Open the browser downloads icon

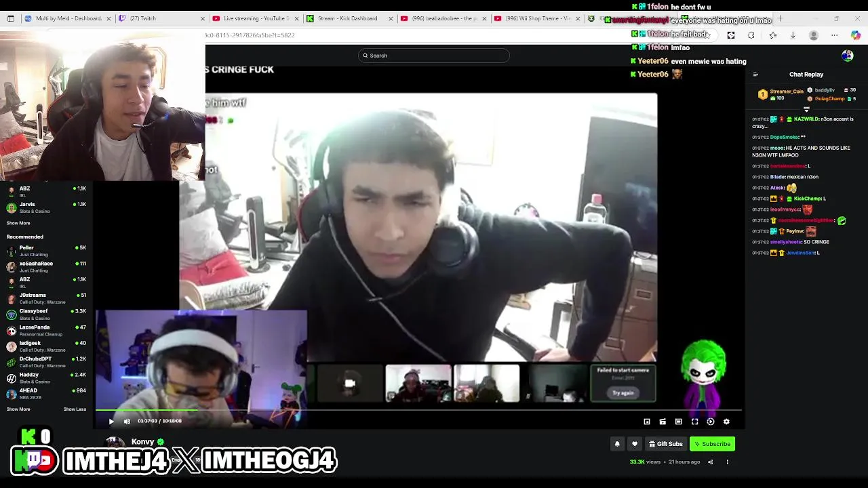pyautogui.click(x=793, y=35)
